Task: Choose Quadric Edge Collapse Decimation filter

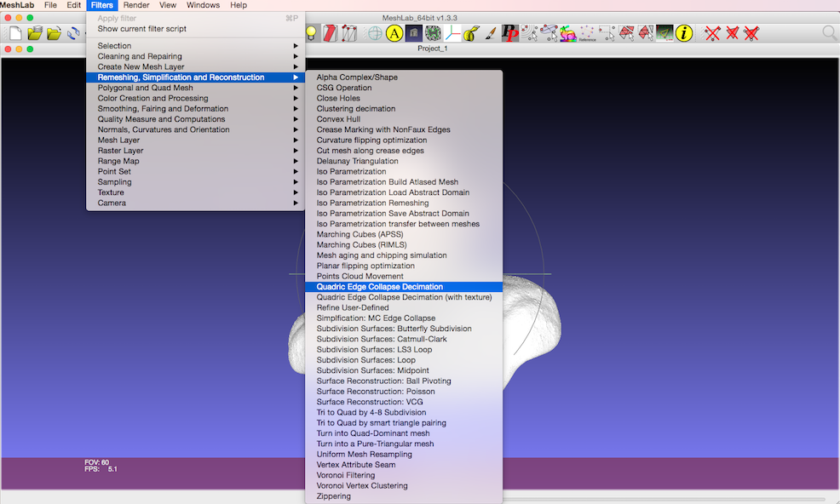Action: [404, 287]
